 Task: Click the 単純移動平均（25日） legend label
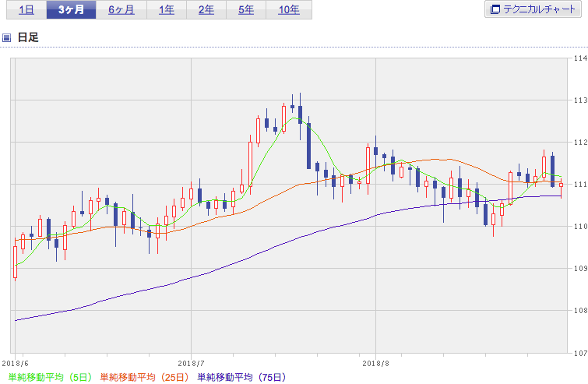click(x=144, y=377)
